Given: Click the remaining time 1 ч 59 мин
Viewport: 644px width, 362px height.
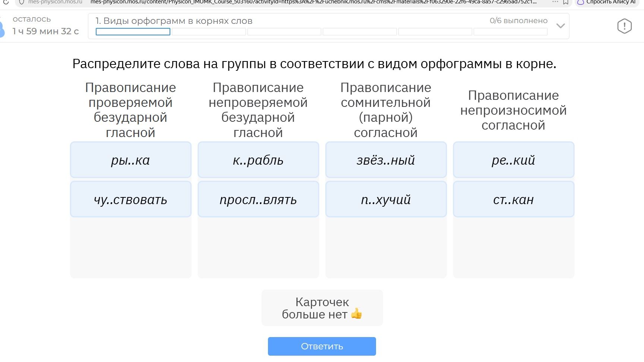Looking at the screenshot, I should point(45,31).
